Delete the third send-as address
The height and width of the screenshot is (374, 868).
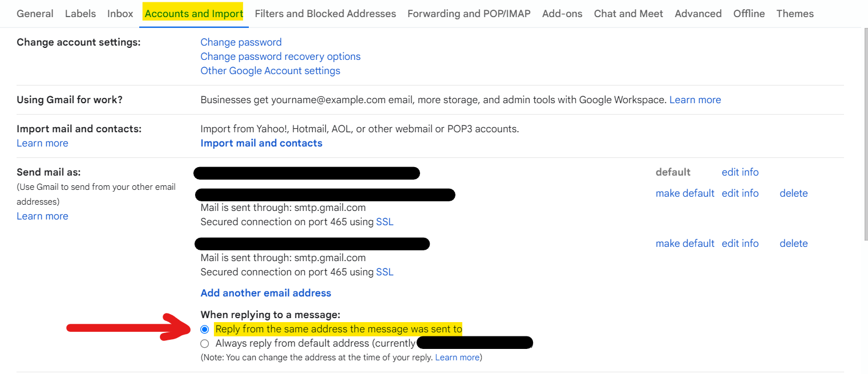794,243
